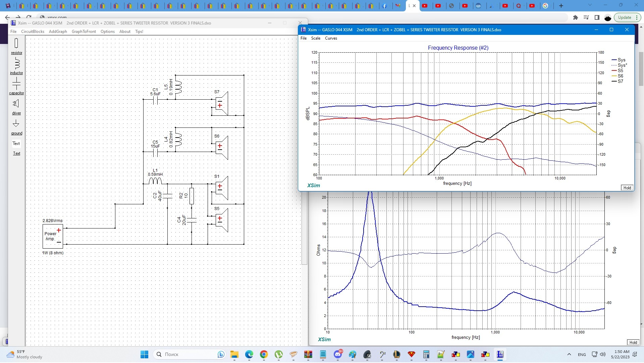Open Microsoft Edge from taskbar
The width and height of the screenshot is (644, 363).
click(249, 354)
